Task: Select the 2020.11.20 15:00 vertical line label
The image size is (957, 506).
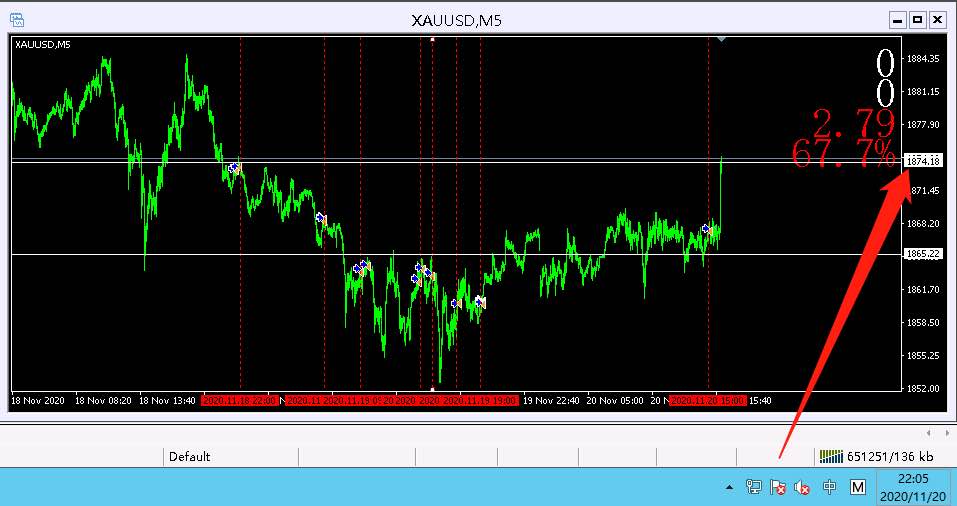Action: click(707, 401)
